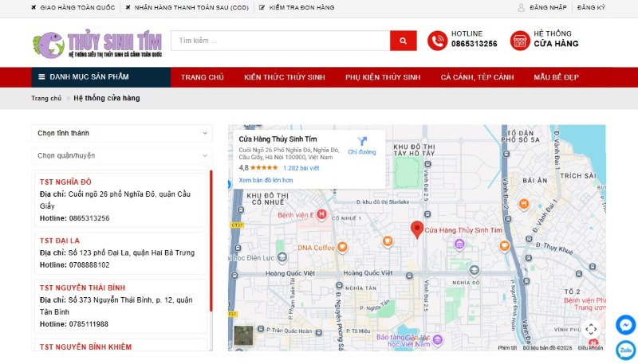Viewport: 638px width, 364px height.
Task: Click the Thủy Sinh Tím logo
Action: 96,45
